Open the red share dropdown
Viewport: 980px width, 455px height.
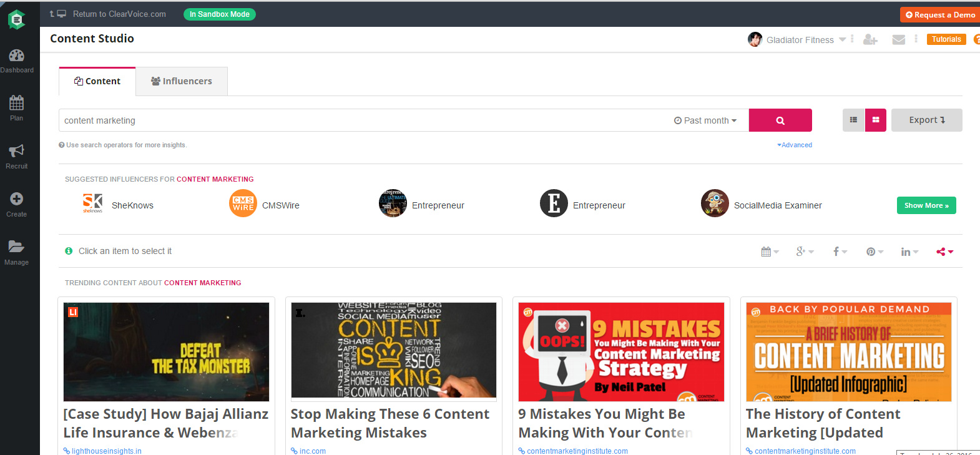pyautogui.click(x=945, y=252)
